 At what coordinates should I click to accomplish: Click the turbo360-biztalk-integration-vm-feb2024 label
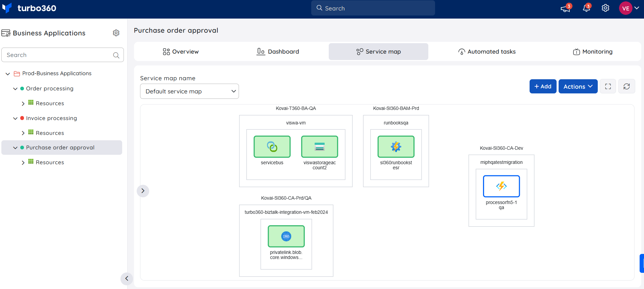(x=286, y=212)
